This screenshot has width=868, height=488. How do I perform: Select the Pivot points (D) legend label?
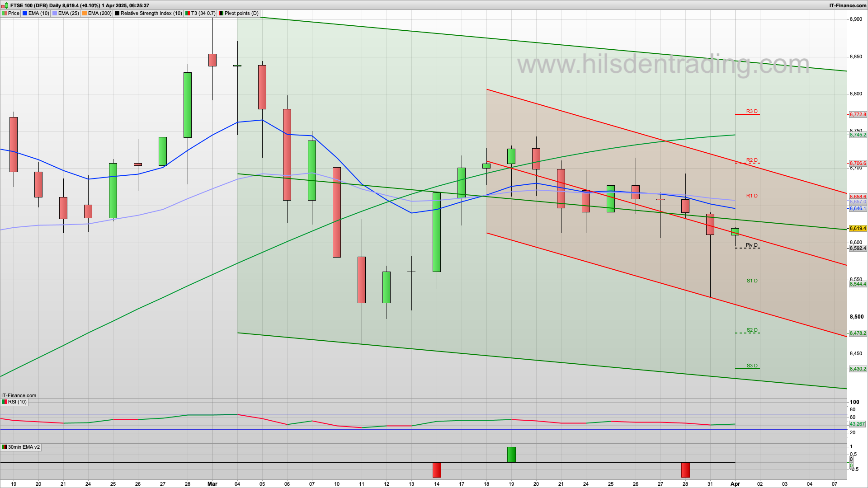(x=242, y=13)
